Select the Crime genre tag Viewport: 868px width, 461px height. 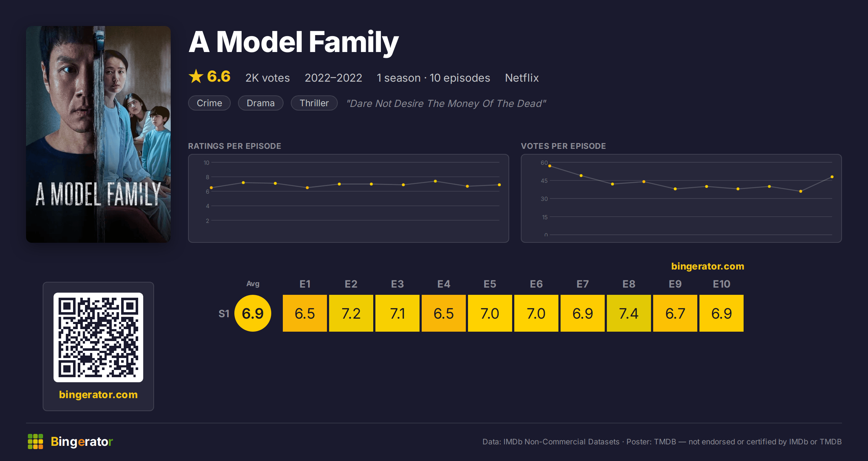pos(209,103)
